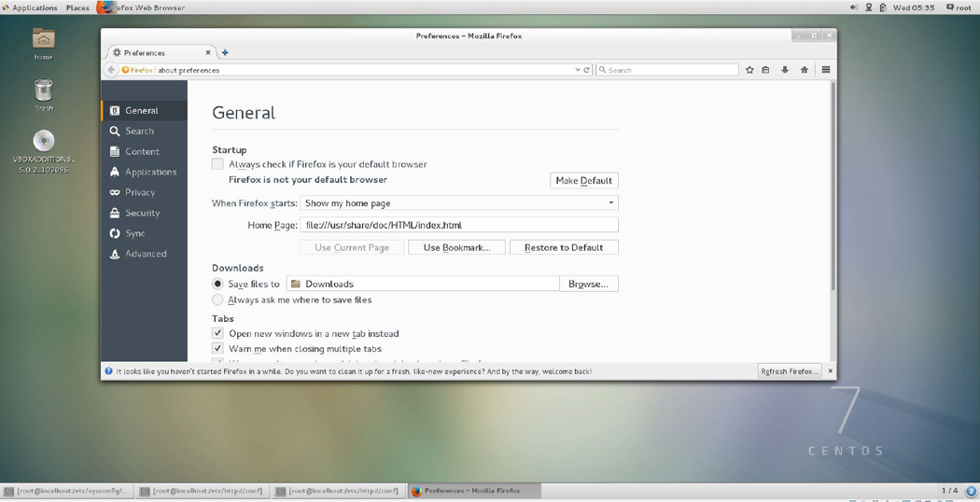
Task: Click Firefox Web Browser in top panel
Action: 142,7
